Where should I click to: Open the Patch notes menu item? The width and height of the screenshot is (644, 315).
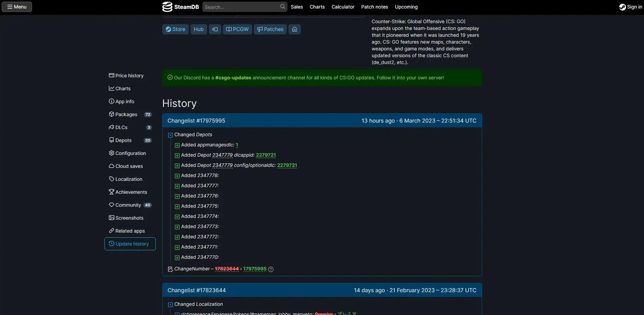tap(374, 7)
